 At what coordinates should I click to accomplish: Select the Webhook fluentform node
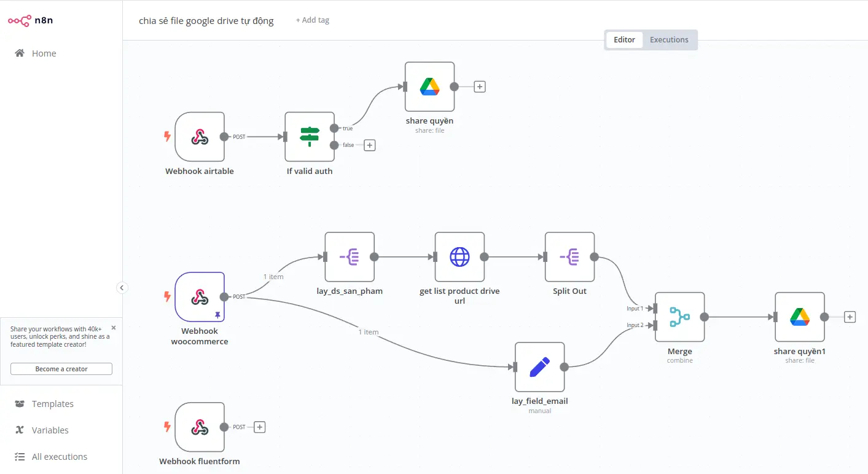tap(200, 427)
